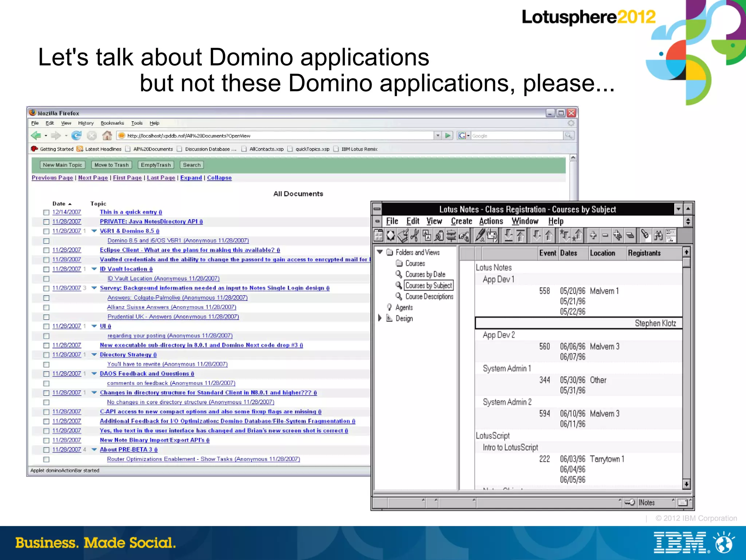The width and height of the screenshot is (746, 560).
Task: Click the Move to Trash button
Action: tap(111, 165)
